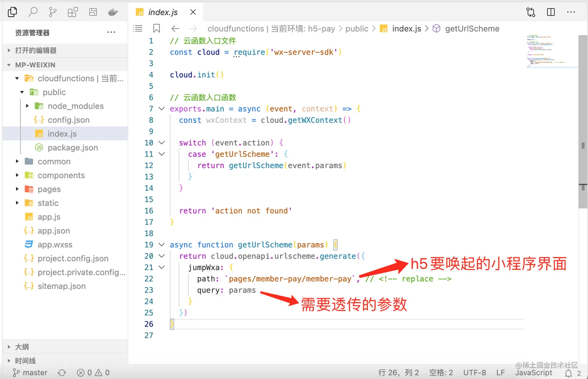Switch branch via master in status bar
588x379 pixels.
30,373
